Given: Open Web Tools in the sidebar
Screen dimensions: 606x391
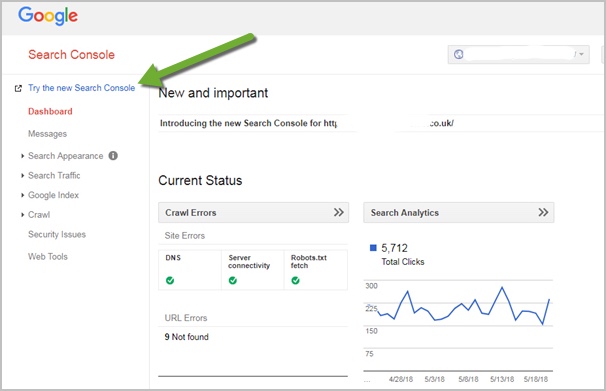Looking at the screenshot, I should pos(48,257).
